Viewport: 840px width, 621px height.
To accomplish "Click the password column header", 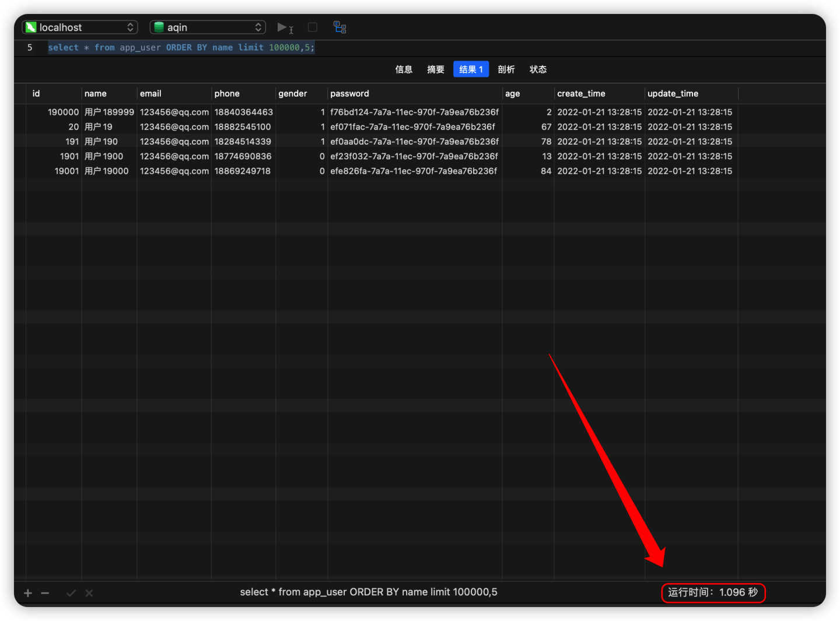I will [415, 93].
